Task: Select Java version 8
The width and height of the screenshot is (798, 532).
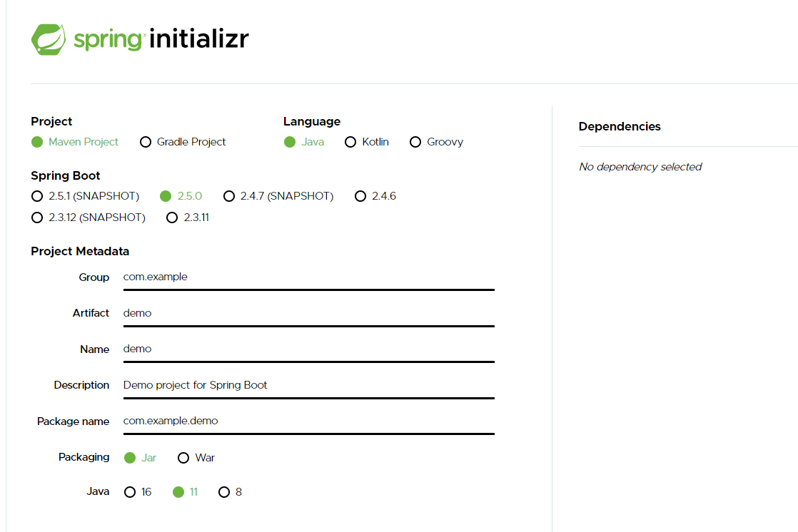Action: (224, 492)
